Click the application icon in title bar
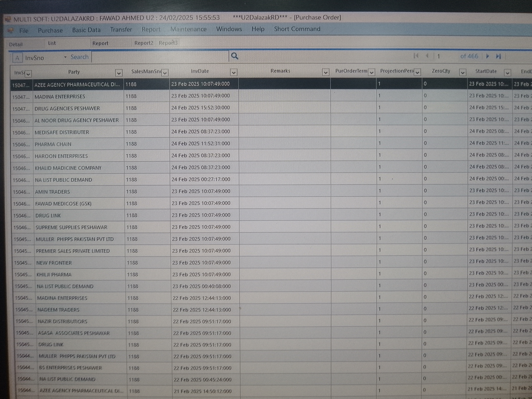This screenshot has width=532, height=399. (x=8, y=19)
